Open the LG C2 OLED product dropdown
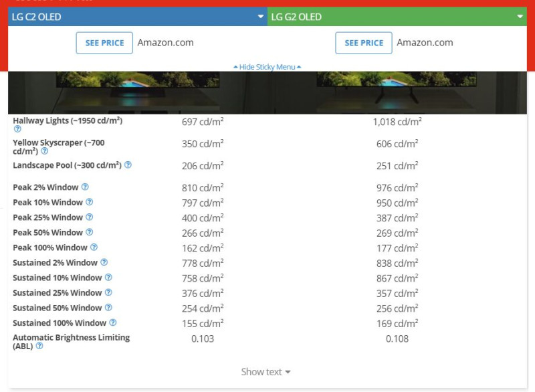The height and width of the screenshot is (392, 535). [138, 17]
